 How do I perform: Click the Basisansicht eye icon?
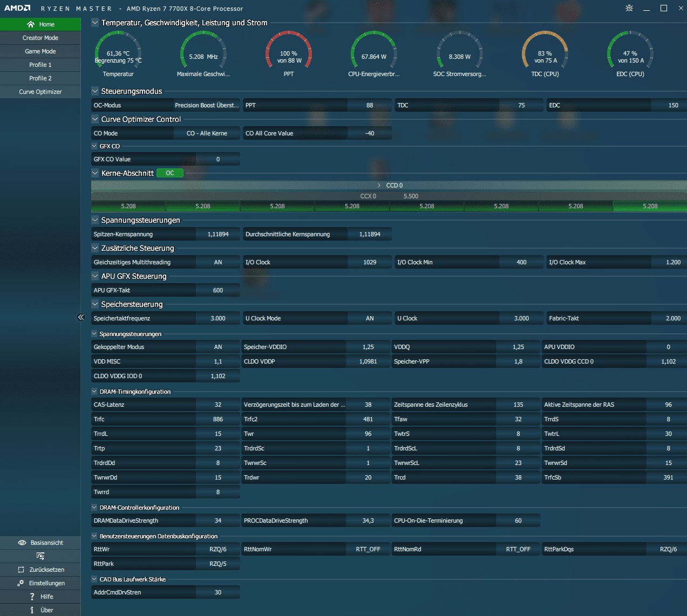[22, 543]
